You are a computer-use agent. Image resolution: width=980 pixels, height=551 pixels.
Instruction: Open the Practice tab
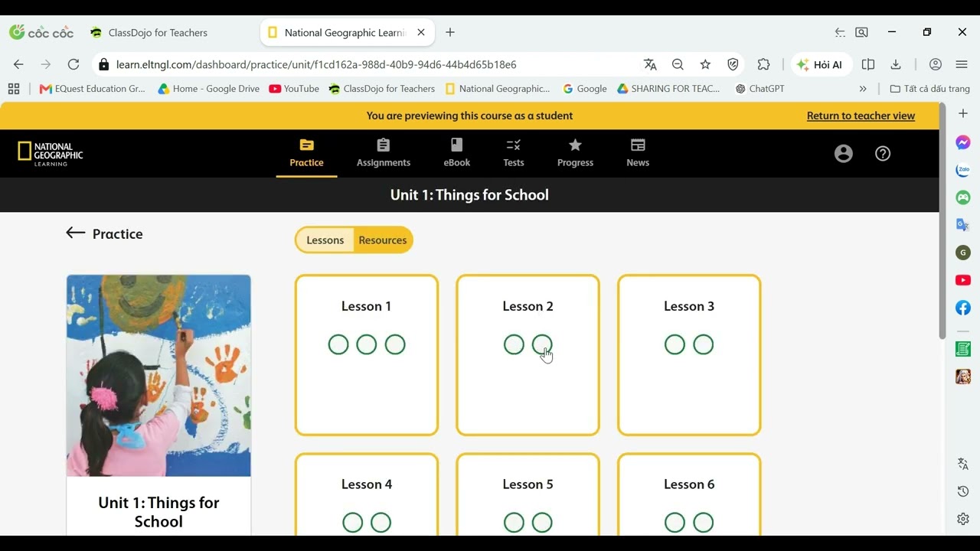click(306, 153)
